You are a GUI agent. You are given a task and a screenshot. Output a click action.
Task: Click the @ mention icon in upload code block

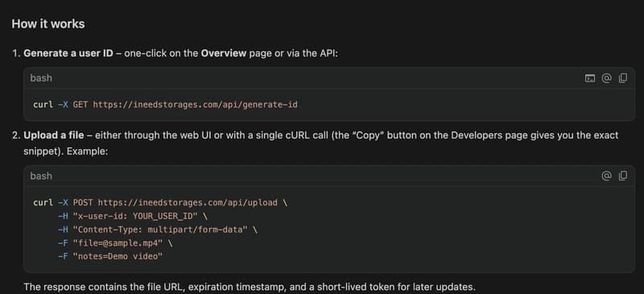tap(606, 176)
